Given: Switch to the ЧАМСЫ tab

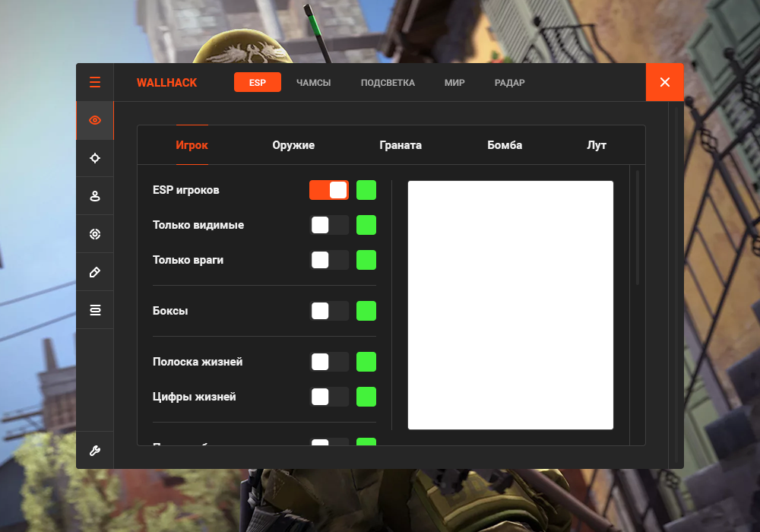Looking at the screenshot, I should click(x=314, y=83).
